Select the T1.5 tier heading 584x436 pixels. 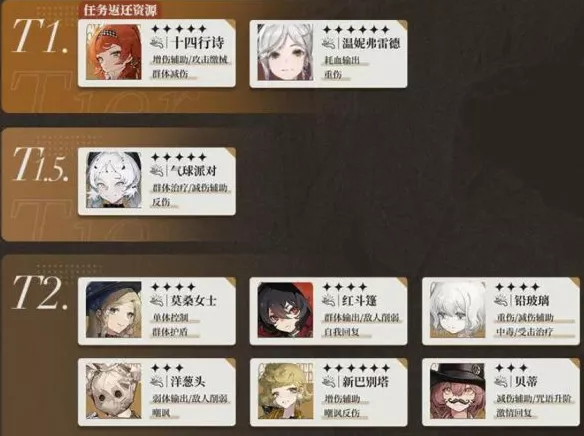pos(40,164)
